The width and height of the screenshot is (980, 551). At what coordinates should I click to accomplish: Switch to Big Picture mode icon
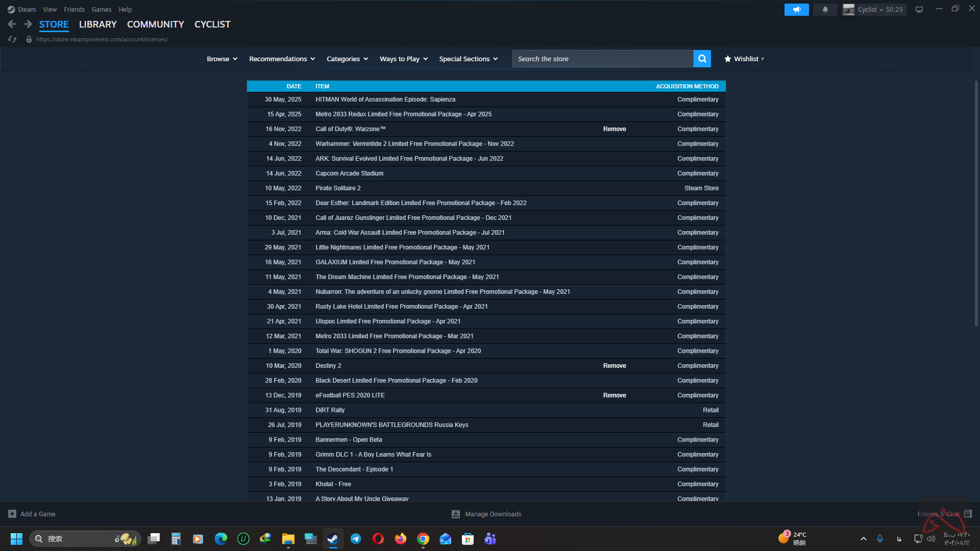(x=919, y=10)
